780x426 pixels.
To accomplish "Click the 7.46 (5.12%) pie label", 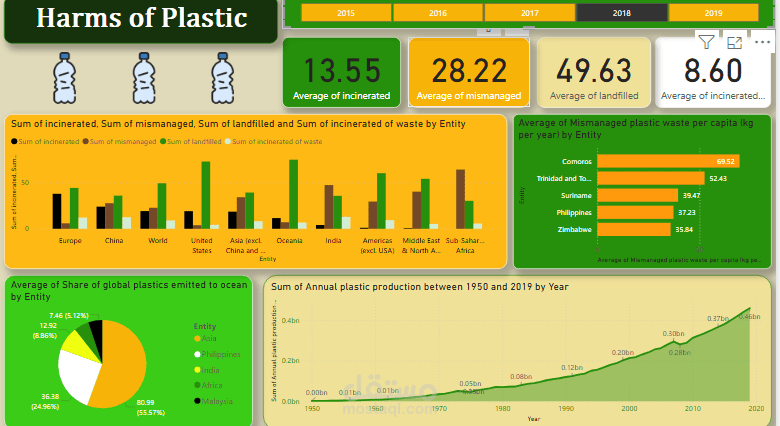I will point(69,316).
